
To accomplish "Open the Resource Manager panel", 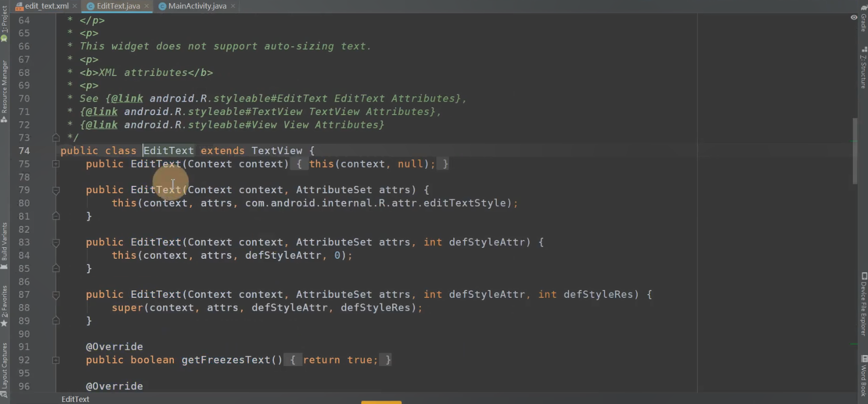I will 4,91.
